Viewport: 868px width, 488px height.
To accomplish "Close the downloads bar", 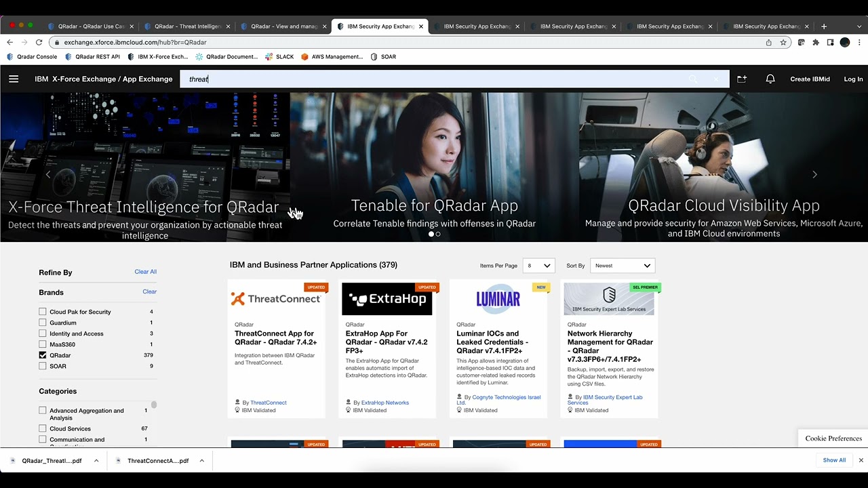I will click(861, 460).
